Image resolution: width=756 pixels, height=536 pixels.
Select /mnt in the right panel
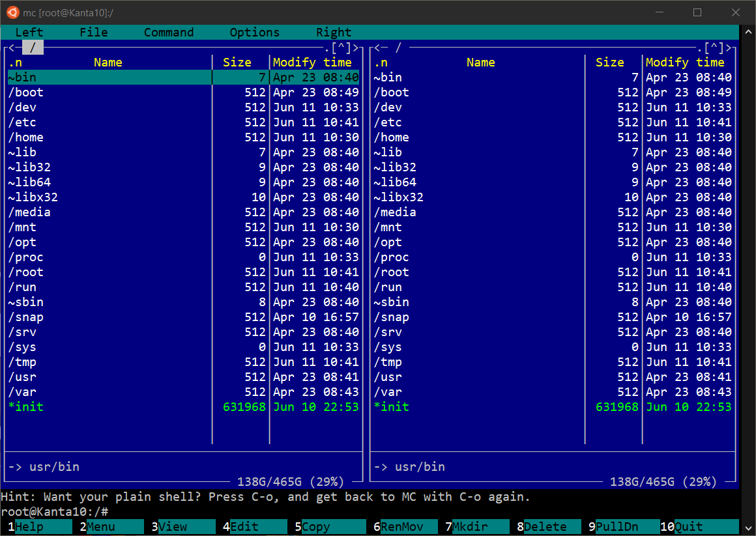pyautogui.click(x=553, y=227)
